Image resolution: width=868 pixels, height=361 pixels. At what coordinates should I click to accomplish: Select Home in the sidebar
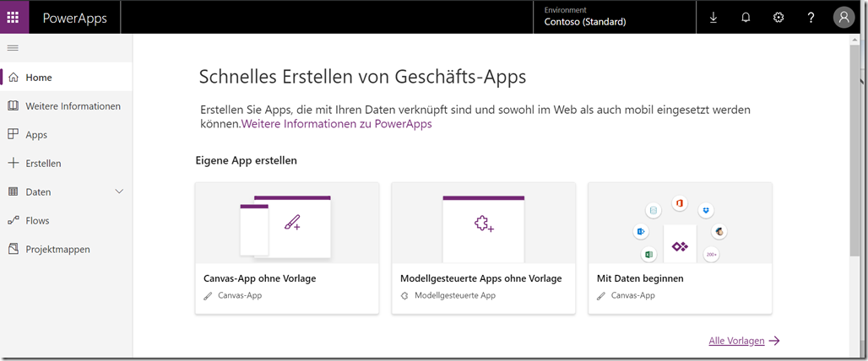coord(67,78)
